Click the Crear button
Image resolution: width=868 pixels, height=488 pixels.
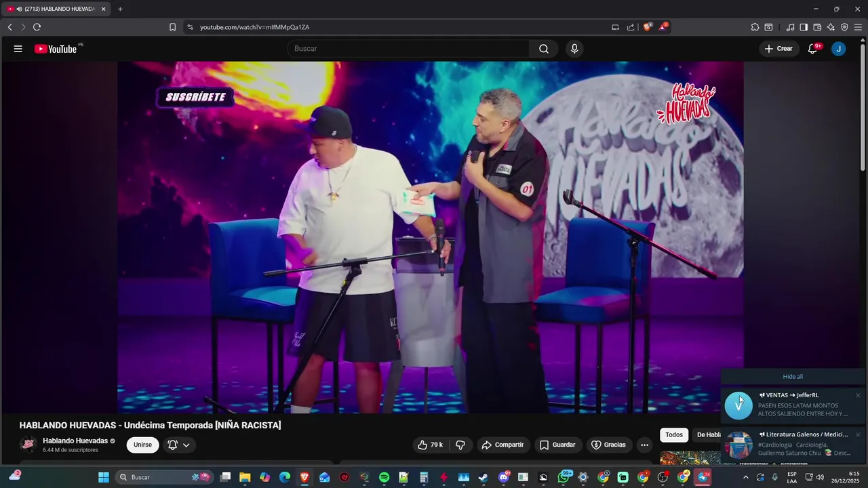tap(778, 49)
